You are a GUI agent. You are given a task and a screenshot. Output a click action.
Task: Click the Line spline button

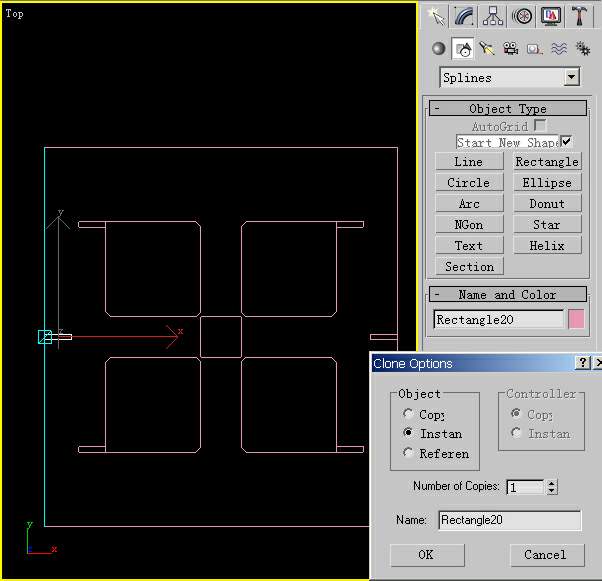pos(469,162)
